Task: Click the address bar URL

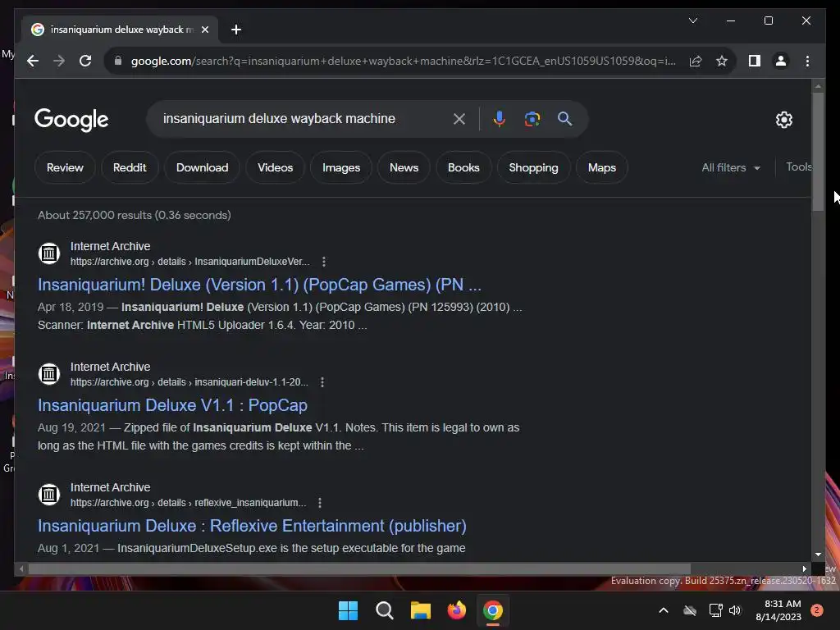Action: [x=403, y=61]
